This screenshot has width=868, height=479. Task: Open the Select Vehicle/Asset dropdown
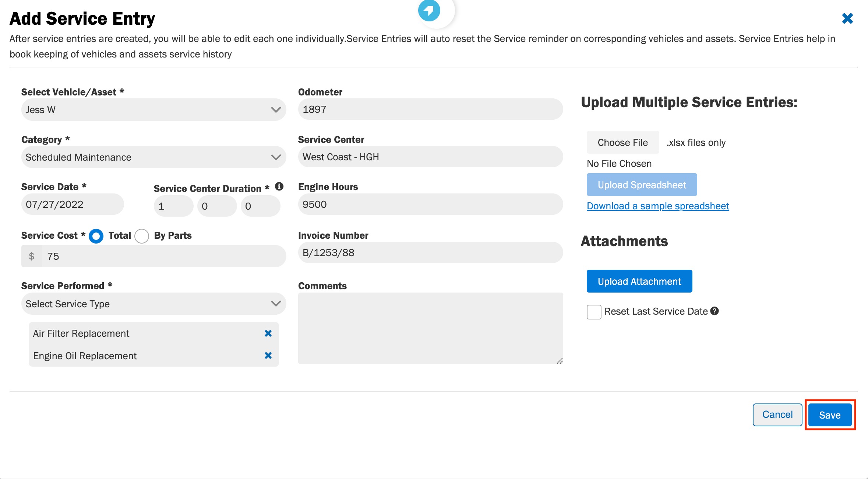(x=154, y=110)
